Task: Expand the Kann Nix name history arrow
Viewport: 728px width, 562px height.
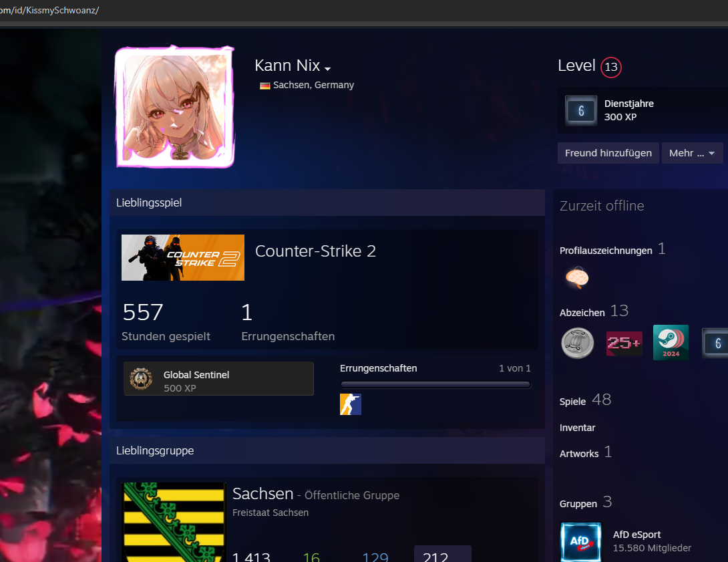Action: (327, 69)
